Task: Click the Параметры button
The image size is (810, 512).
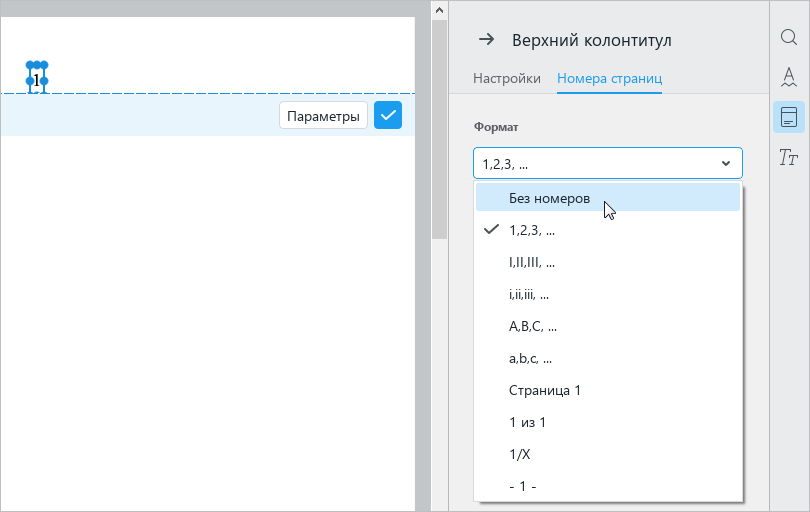Action: [x=323, y=116]
